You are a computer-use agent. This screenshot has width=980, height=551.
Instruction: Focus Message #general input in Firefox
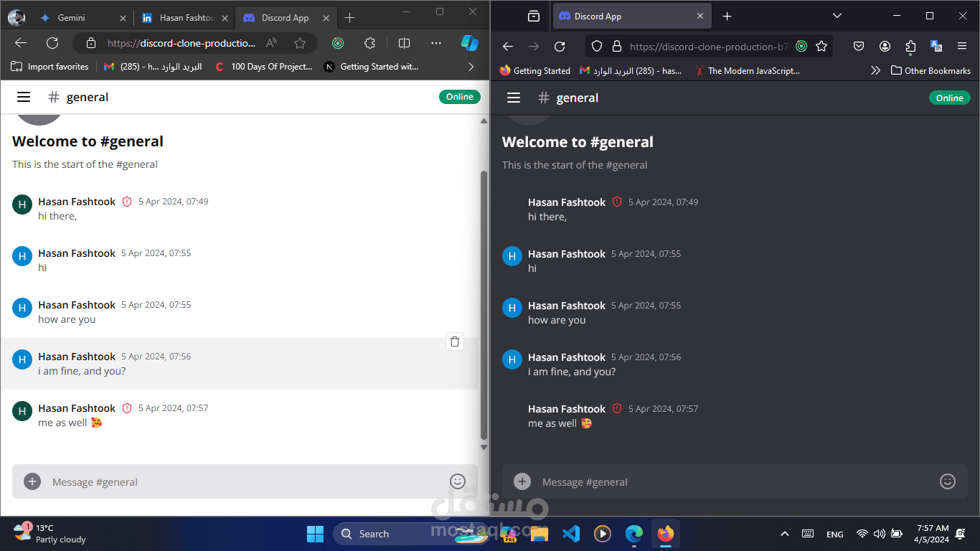pos(735,481)
